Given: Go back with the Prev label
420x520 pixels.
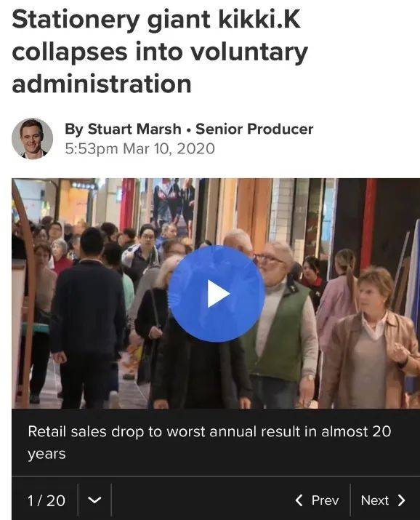Looking at the screenshot, I should (x=325, y=500).
